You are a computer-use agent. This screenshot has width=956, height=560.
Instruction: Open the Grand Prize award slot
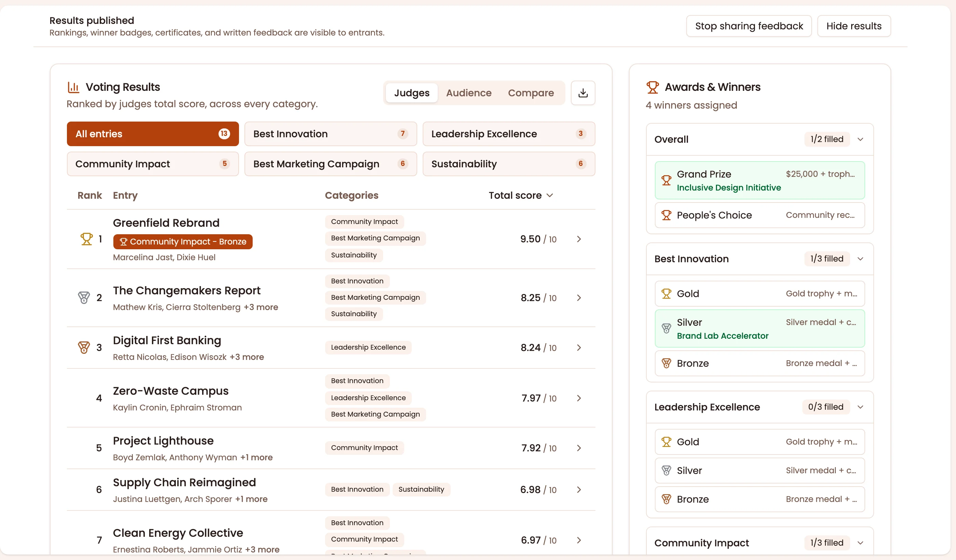click(x=759, y=180)
